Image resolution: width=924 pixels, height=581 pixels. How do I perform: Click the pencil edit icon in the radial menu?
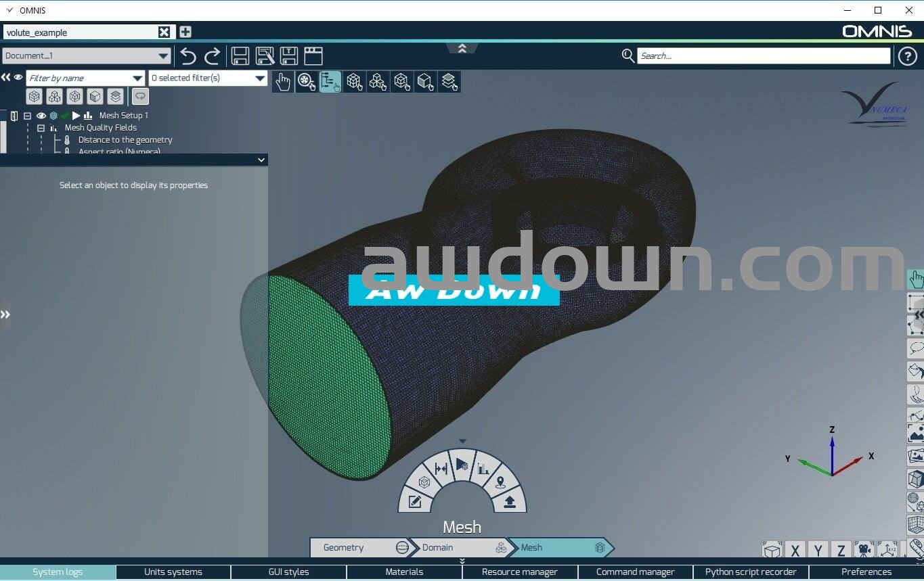(415, 501)
